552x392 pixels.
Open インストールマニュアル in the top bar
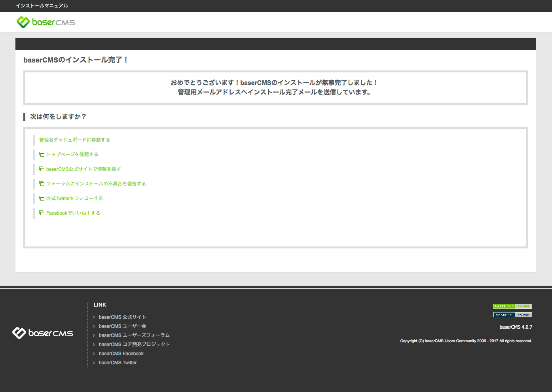point(42,6)
